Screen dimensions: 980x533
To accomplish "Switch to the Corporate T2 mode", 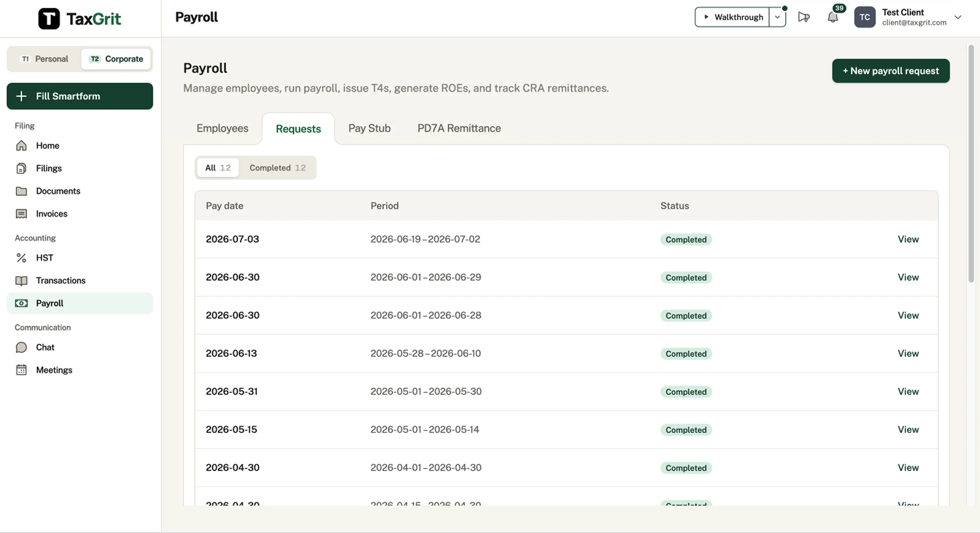I will 116,59.
